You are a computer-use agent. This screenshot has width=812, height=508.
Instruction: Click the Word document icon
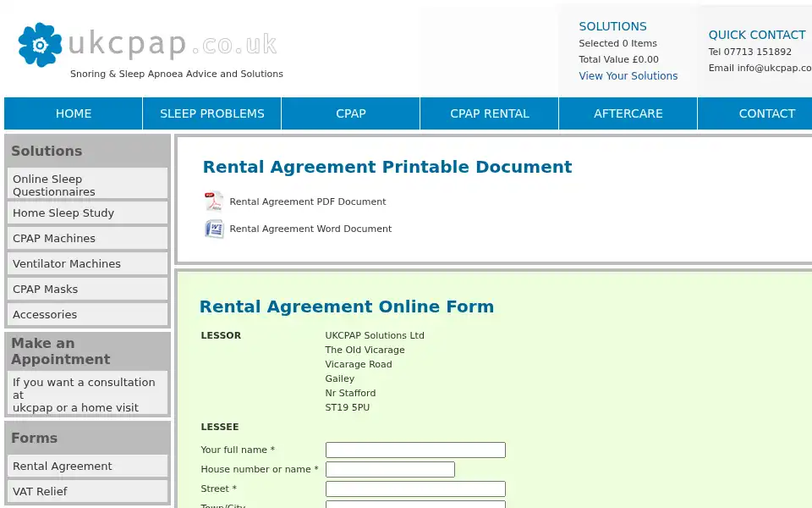[x=214, y=229]
